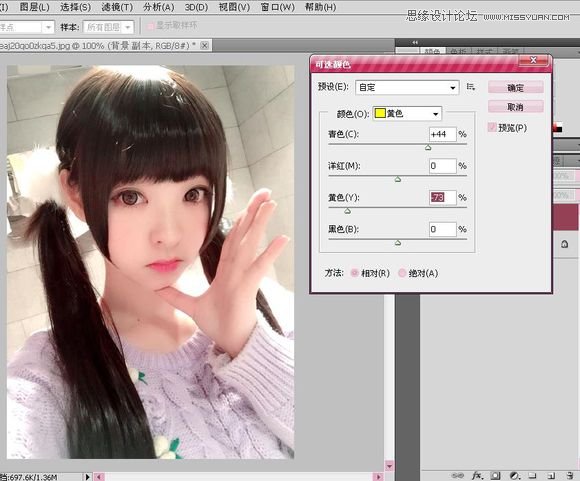Select the 相对(R) relative method
This screenshot has width=580, height=481.
click(354, 273)
